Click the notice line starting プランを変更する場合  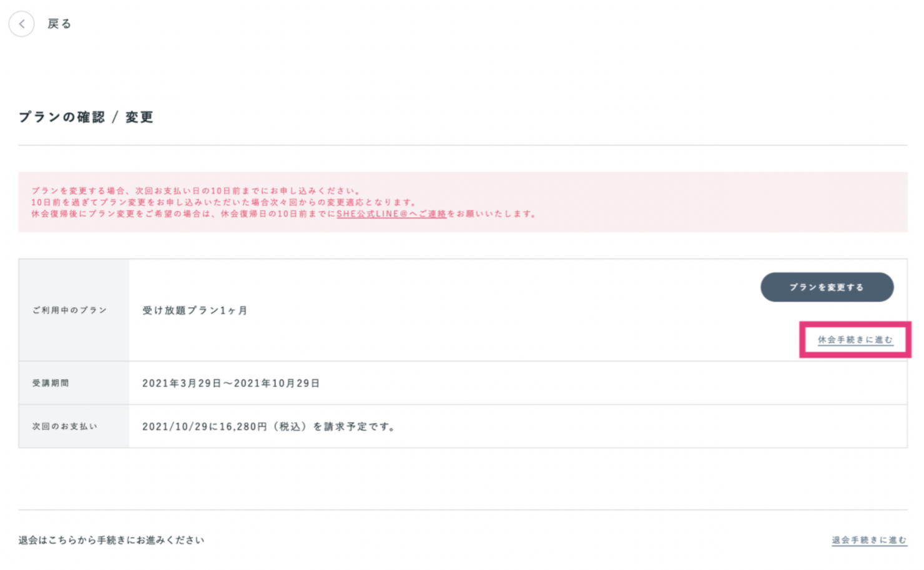tap(196, 191)
